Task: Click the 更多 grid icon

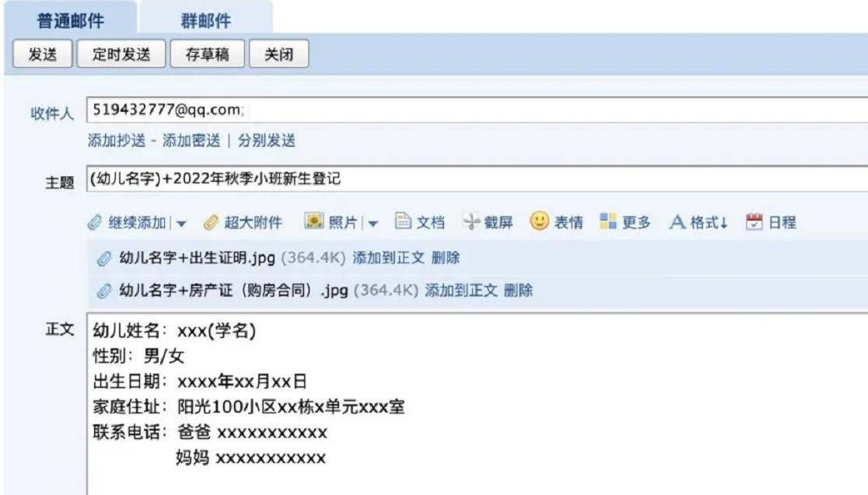Action: 607,221
